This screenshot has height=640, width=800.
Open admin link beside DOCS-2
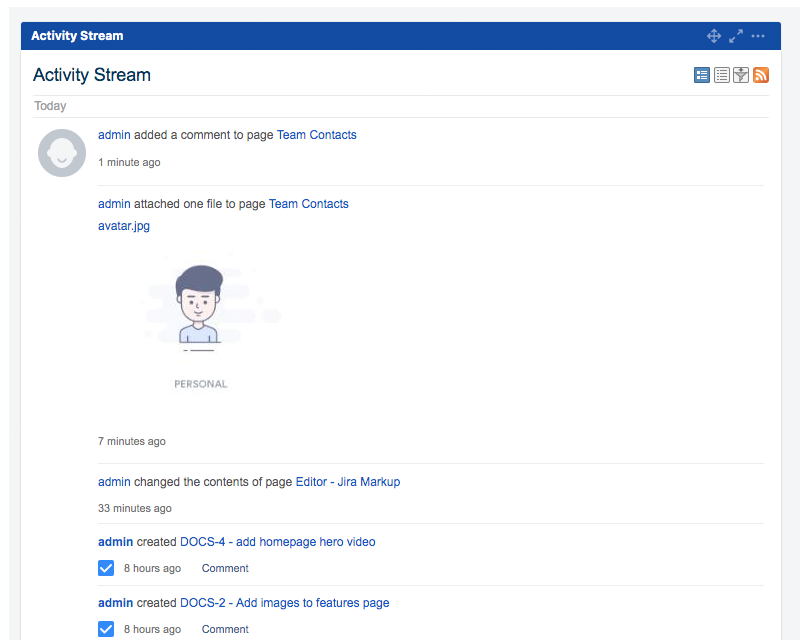[x=115, y=603]
